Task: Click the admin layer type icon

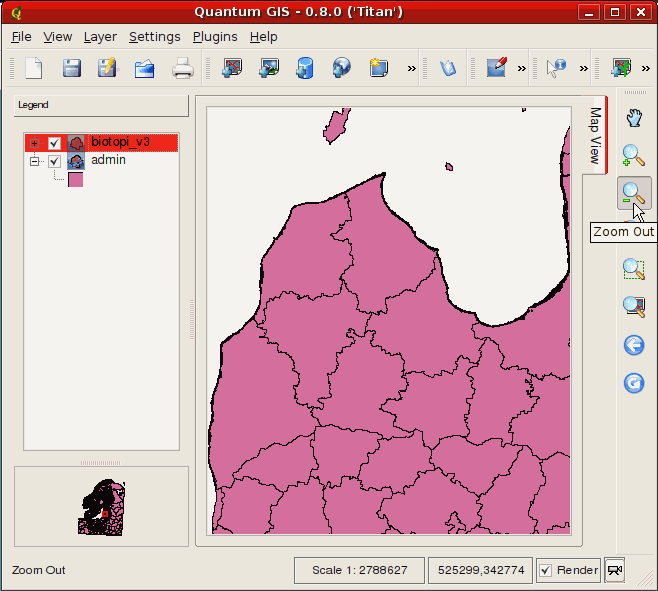Action: [x=76, y=161]
